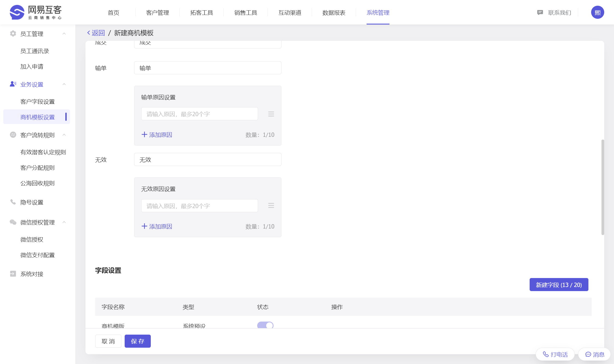614x364 pixels.
Task: Click drag handle beside lost-order reason input
Action: click(x=271, y=114)
